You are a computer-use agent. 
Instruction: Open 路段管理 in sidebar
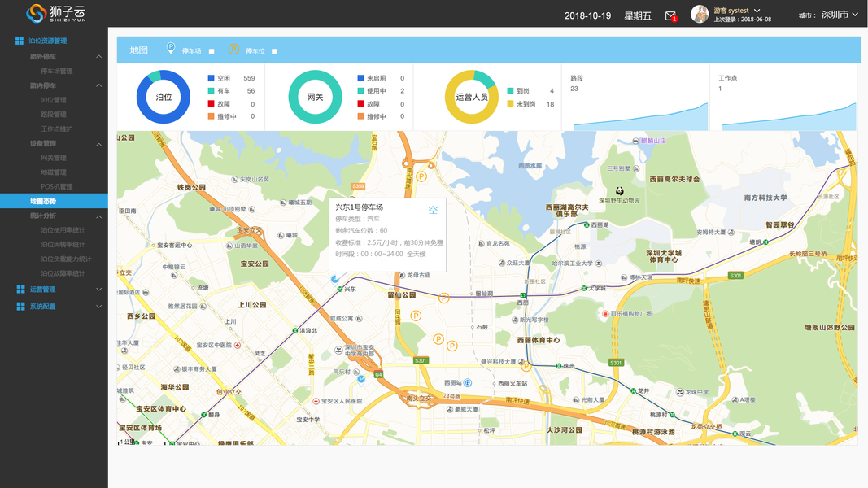[53, 114]
